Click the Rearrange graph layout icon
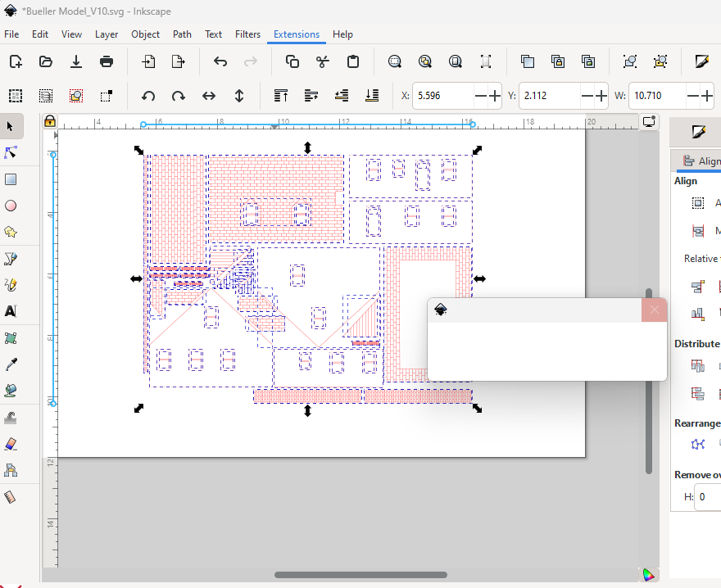The height and width of the screenshot is (588, 721). point(697,444)
